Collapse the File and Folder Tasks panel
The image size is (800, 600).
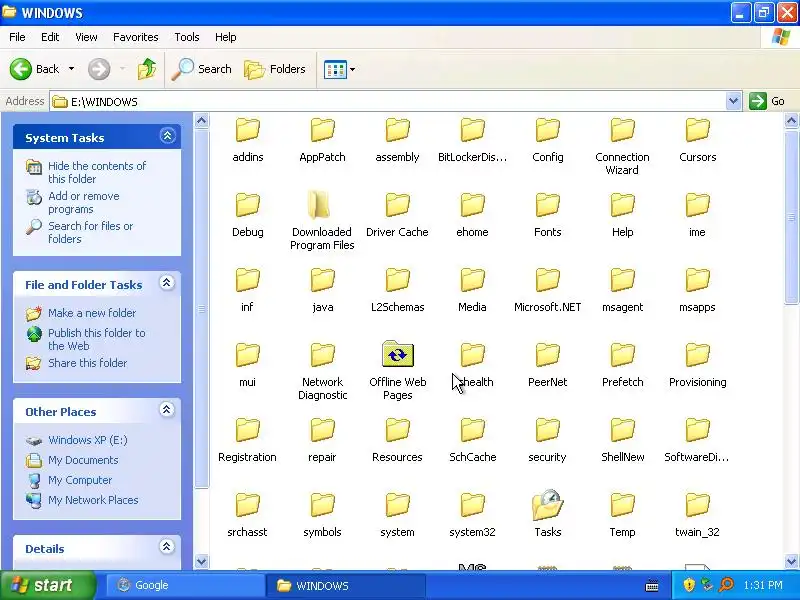click(x=167, y=283)
